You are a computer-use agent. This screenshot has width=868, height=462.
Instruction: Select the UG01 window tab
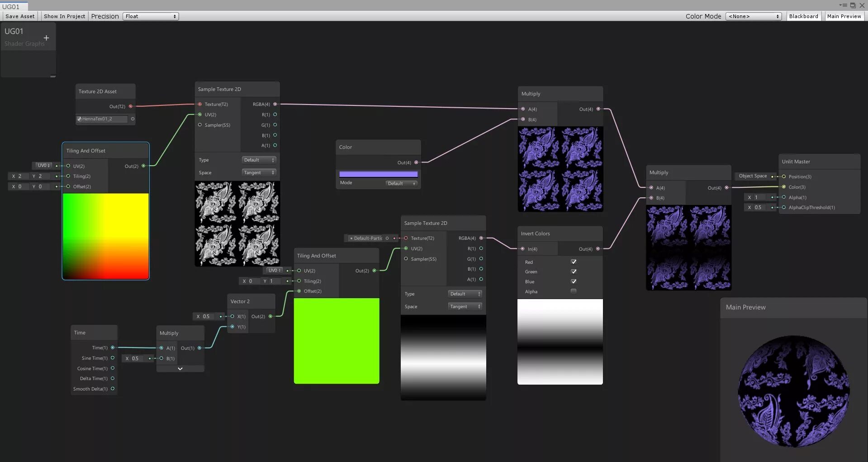(x=14, y=6)
